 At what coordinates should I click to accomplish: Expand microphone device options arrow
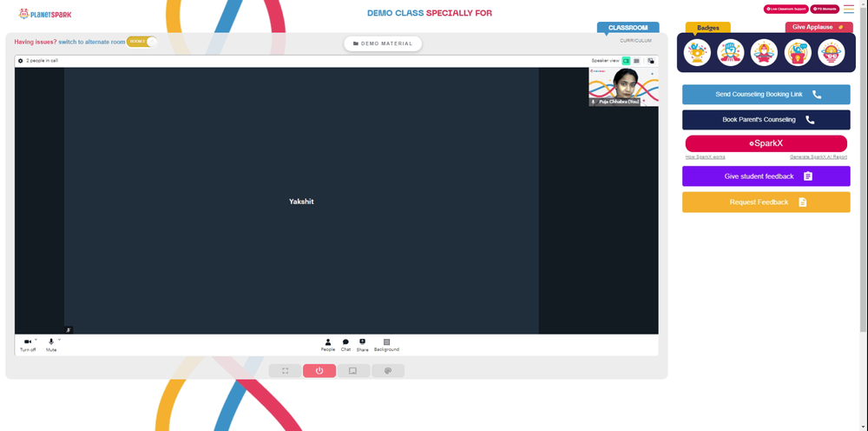59,340
